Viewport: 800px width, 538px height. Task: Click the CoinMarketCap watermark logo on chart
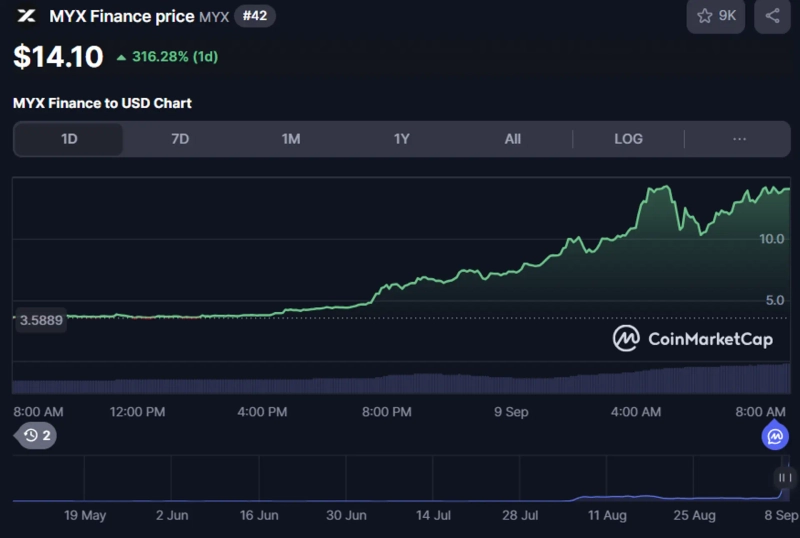627,339
